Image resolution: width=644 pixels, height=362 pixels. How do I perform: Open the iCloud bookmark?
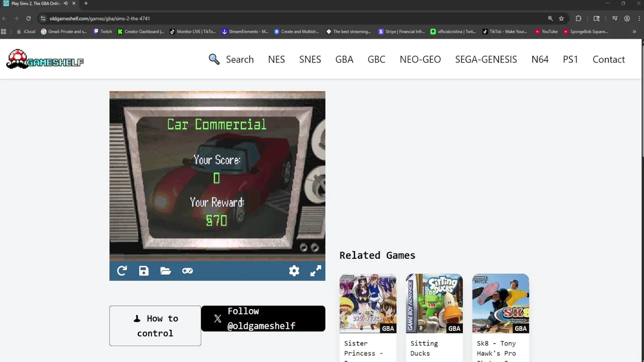(26, 32)
